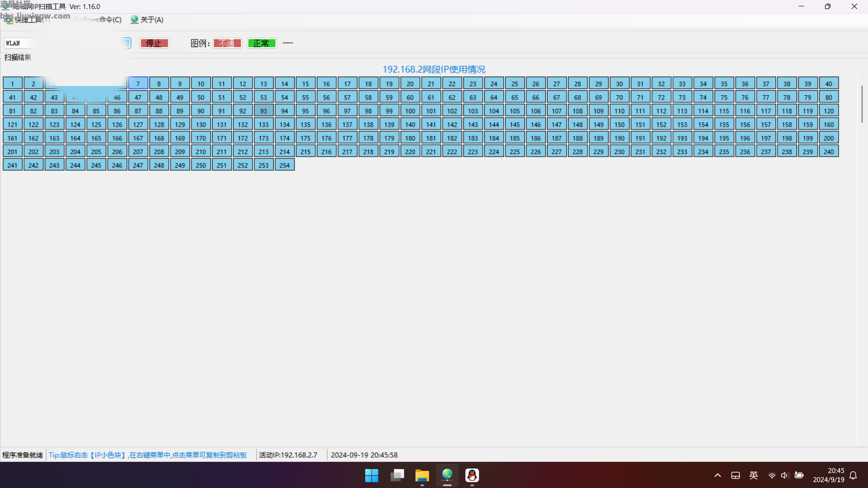
Task: Click IP block 20
Action: pos(410,83)
